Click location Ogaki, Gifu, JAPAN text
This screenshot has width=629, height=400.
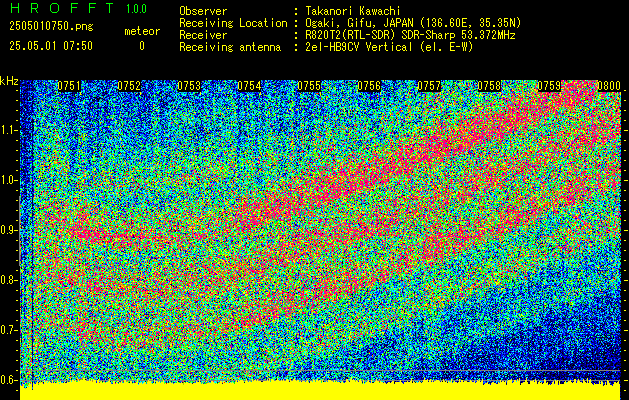coord(413,23)
